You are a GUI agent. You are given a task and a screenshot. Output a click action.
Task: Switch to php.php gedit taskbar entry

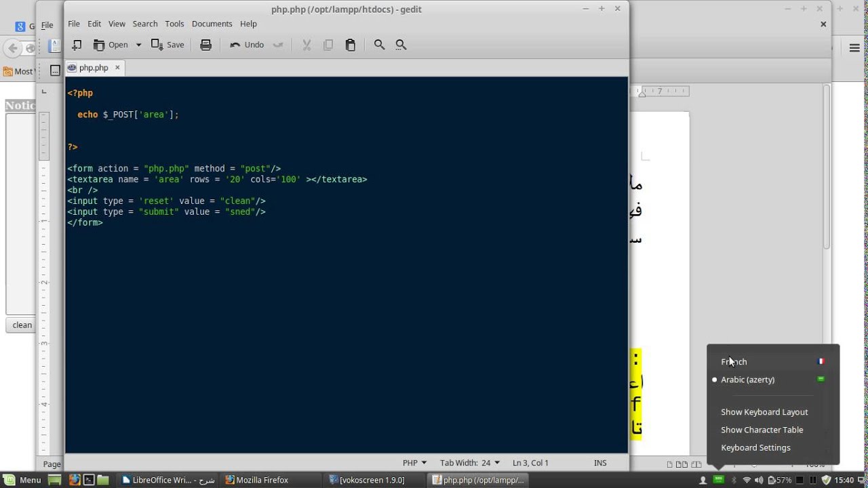tap(478, 480)
